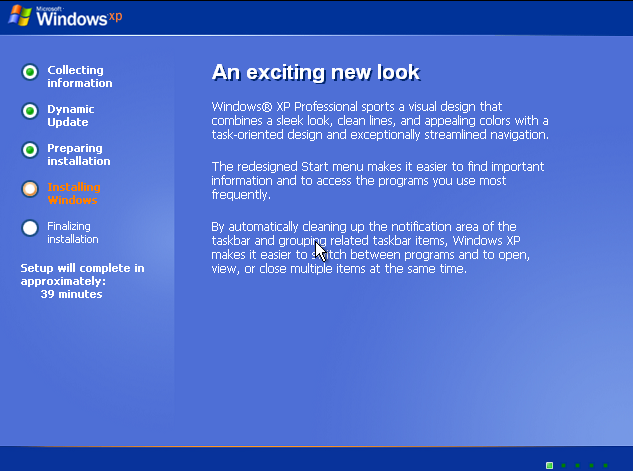Viewport: 633px width, 471px height.
Task: Click the third green progress dot
Action: coord(578,465)
